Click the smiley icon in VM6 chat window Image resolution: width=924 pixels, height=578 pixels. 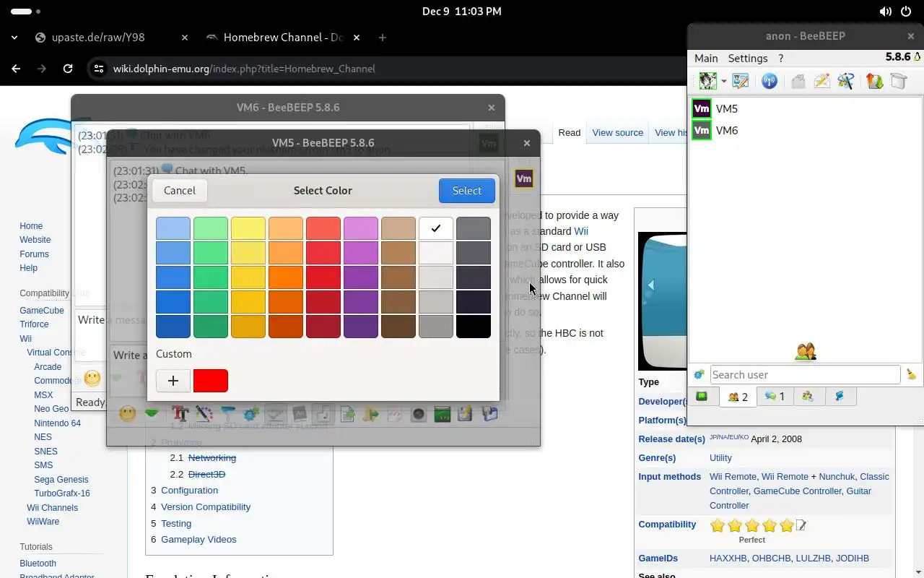coord(92,378)
